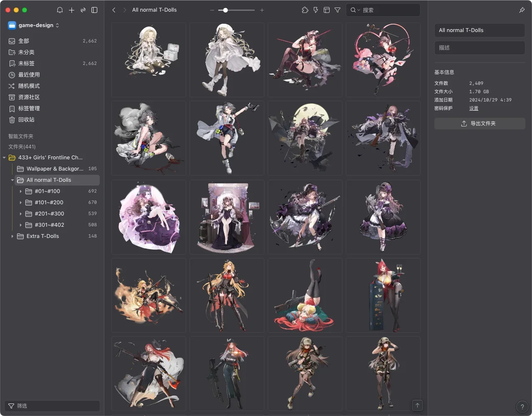Click the 导出文件夹 export button
Screen dimensions: 532x416
pyautogui.click(x=480, y=124)
